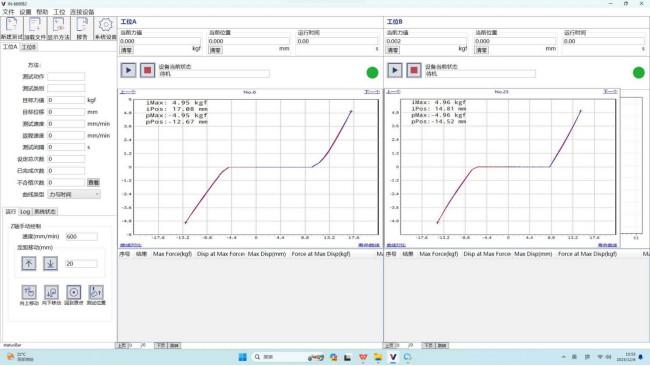The image size is (650, 366).
Task: Open the 文件 menu
Action: point(8,12)
